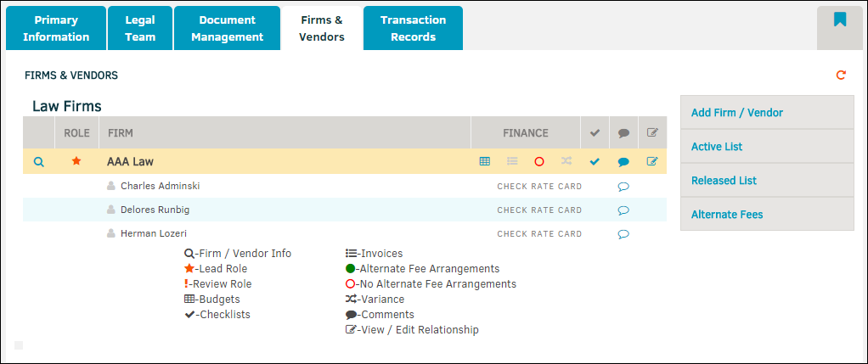868x364 pixels.
Task: Open the comment bubble for Delores Runbig
Action: tap(623, 210)
